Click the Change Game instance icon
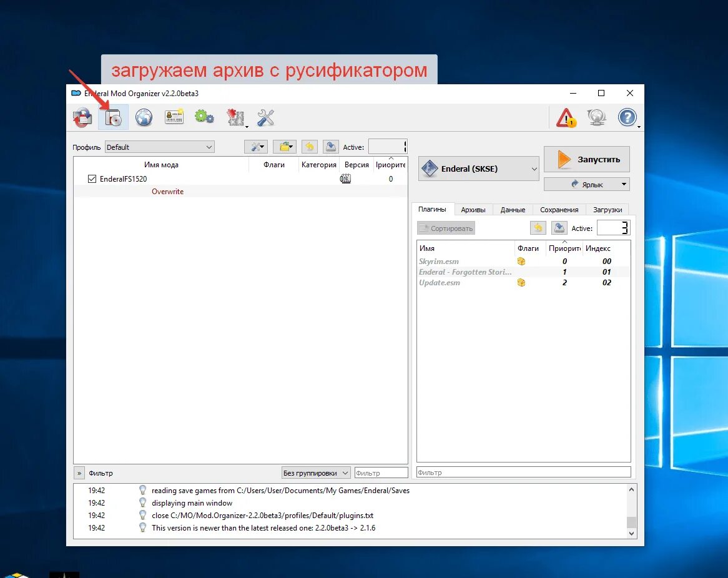Viewport: 728px width, 578px height. 82,117
